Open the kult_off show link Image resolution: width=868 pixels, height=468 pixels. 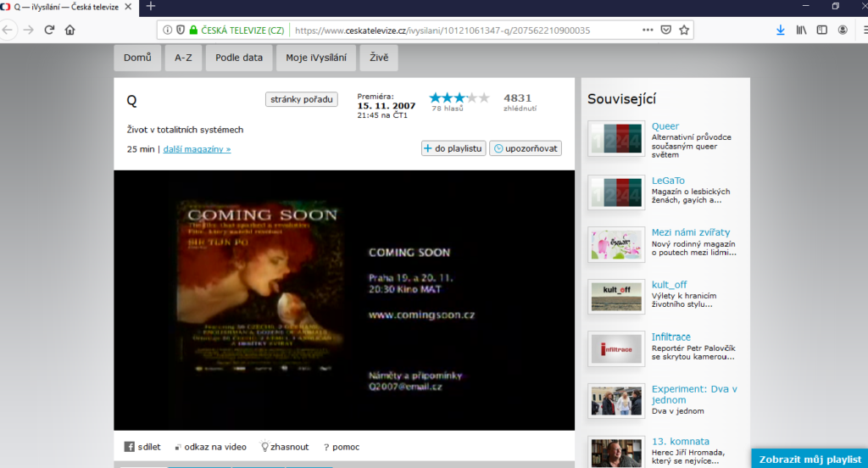click(x=669, y=285)
